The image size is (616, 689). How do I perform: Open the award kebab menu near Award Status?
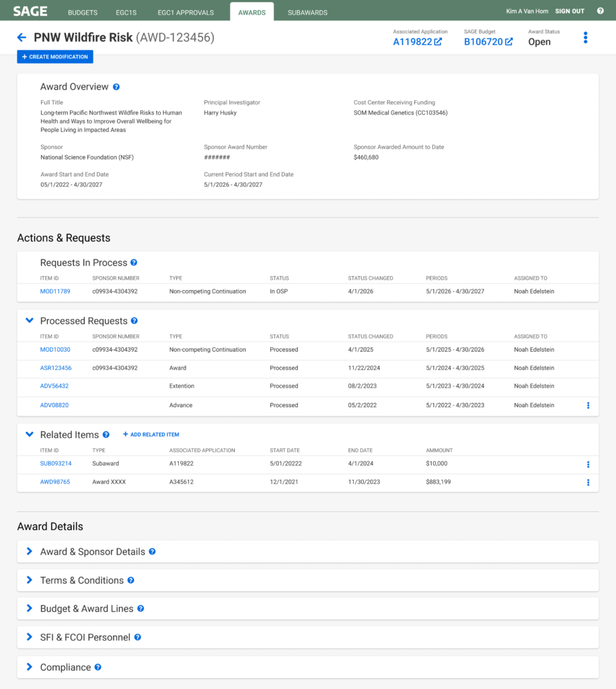(x=585, y=38)
